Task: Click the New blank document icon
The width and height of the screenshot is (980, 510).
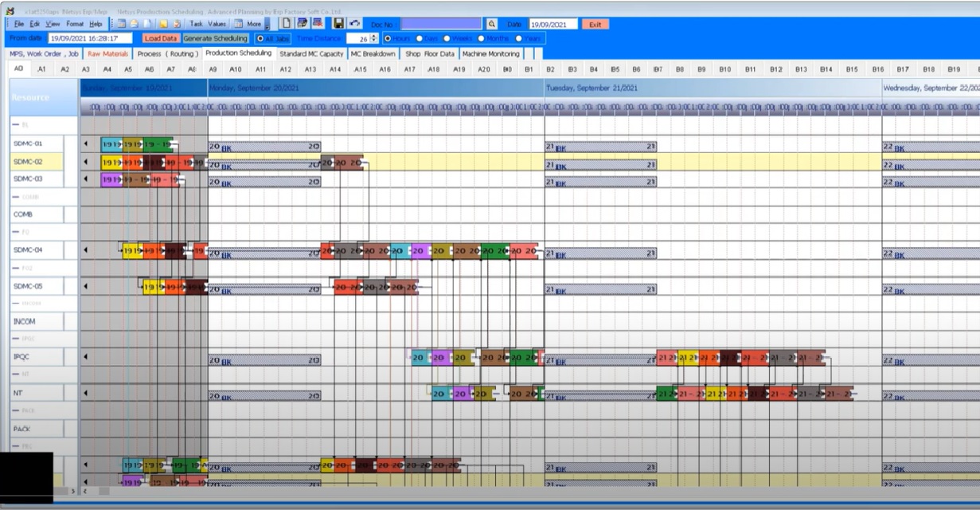Action: click(x=287, y=24)
